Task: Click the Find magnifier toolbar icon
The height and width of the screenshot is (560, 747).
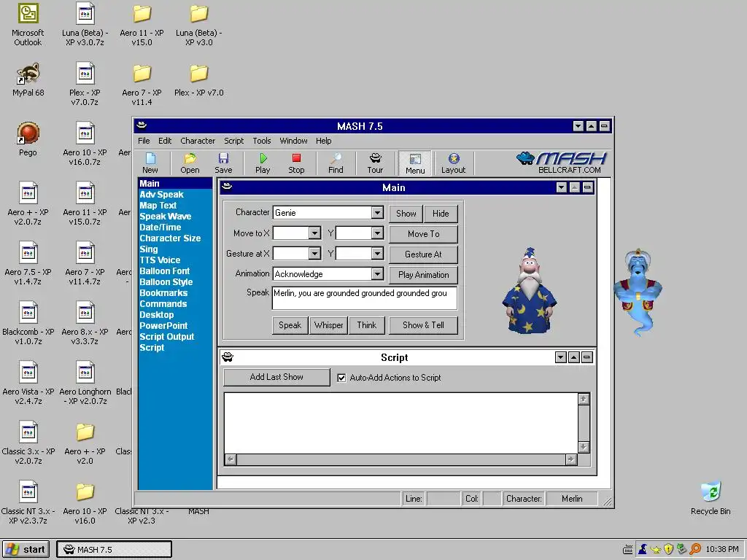Action: click(336, 163)
